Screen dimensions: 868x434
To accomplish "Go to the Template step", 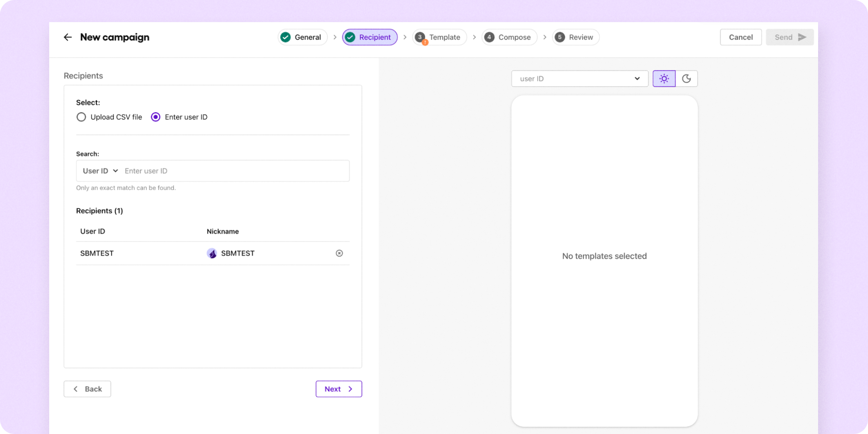I will pyautogui.click(x=444, y=37).
